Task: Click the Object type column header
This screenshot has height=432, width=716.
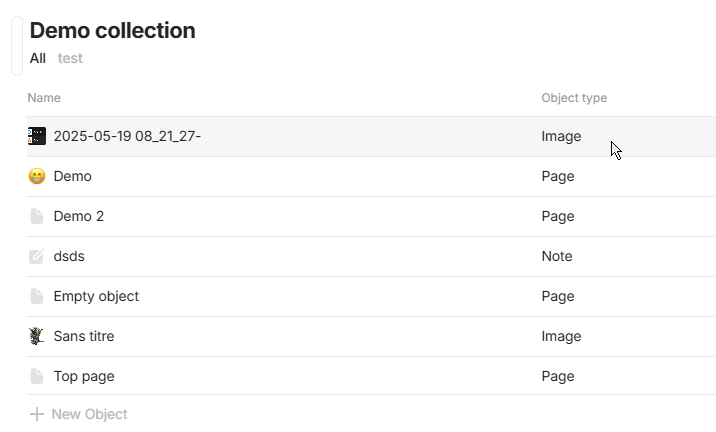Action: click(574, 98)
